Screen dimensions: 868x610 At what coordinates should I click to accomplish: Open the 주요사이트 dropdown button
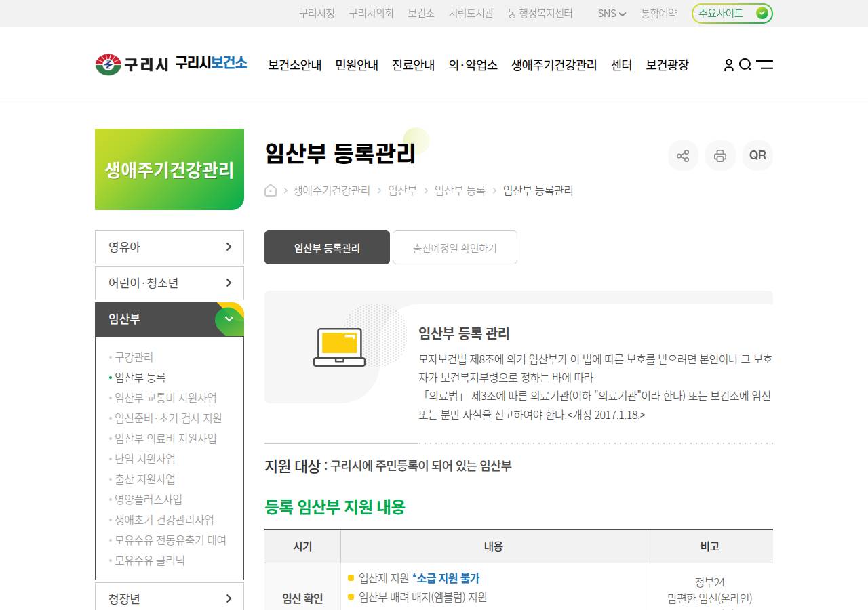coord(732,13)
